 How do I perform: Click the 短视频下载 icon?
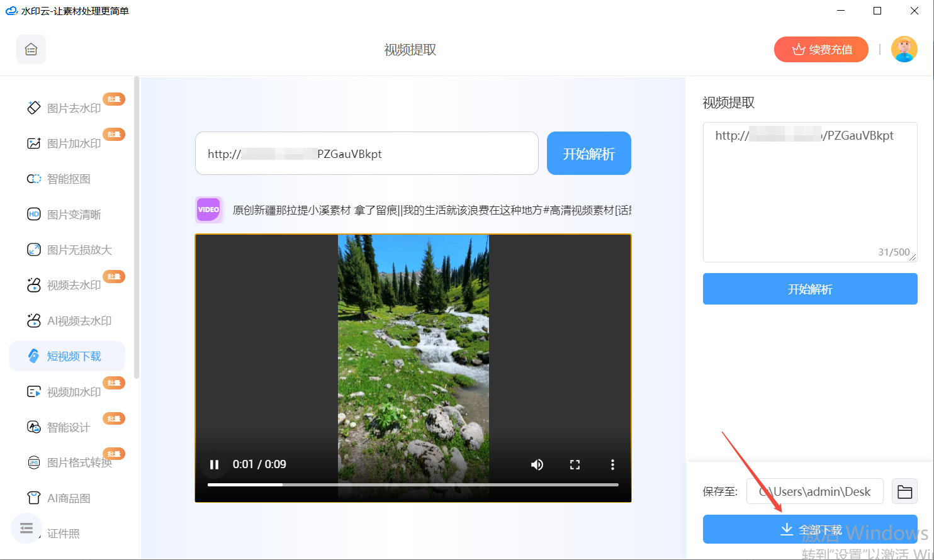click(34, 356)
